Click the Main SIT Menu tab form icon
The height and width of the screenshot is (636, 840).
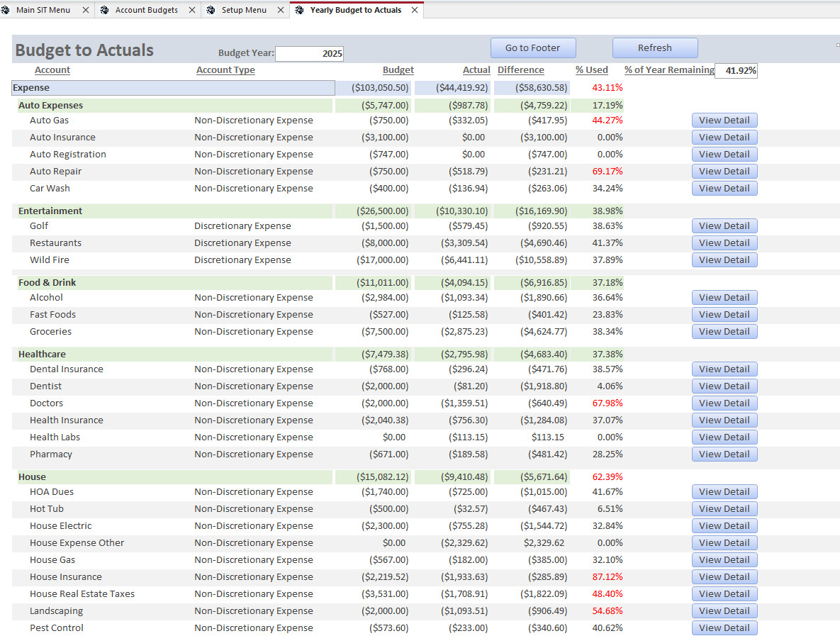point(6,10)
